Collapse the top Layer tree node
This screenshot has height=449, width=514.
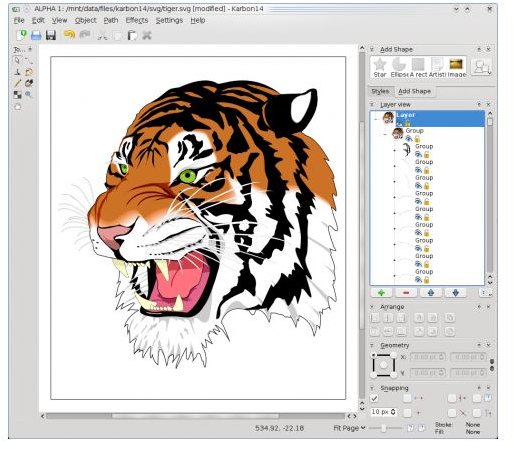click(x=376, y=118)
